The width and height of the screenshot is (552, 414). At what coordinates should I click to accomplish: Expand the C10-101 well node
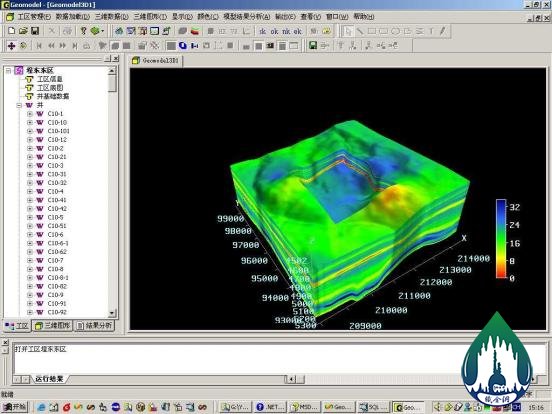(x=30, y=131)
